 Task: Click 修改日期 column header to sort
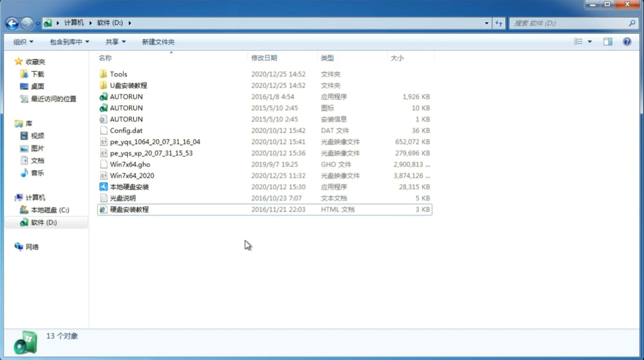(x=264, y=58)
